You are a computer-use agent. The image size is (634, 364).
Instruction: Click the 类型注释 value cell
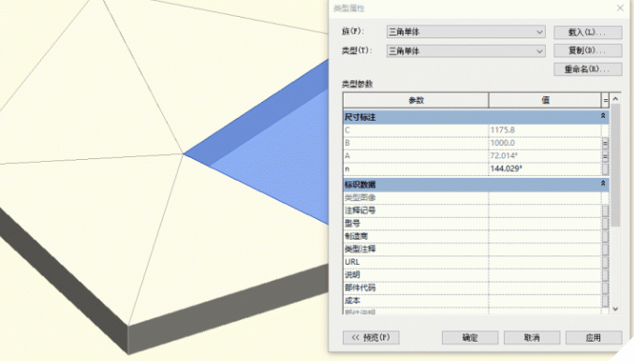[x=545, y=249]
